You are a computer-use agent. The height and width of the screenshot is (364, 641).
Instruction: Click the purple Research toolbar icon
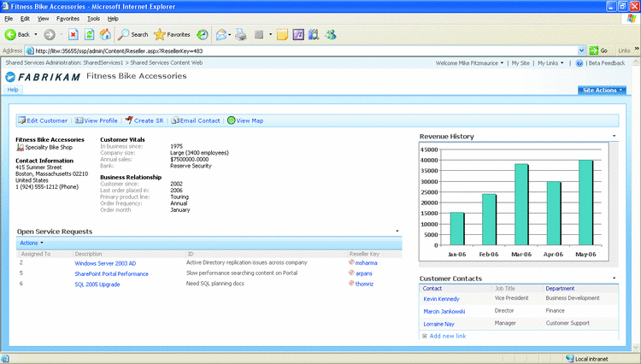point(298,35)
